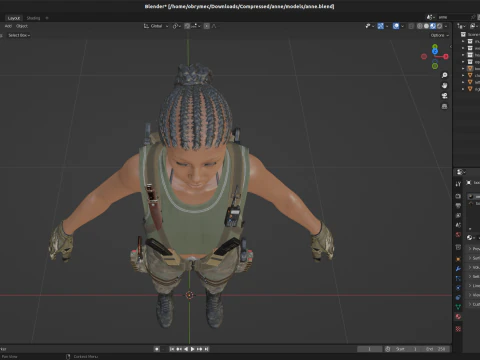Open the Object properties tab
The height and width of the screenshot is (360, 480).
pos(458,259)
